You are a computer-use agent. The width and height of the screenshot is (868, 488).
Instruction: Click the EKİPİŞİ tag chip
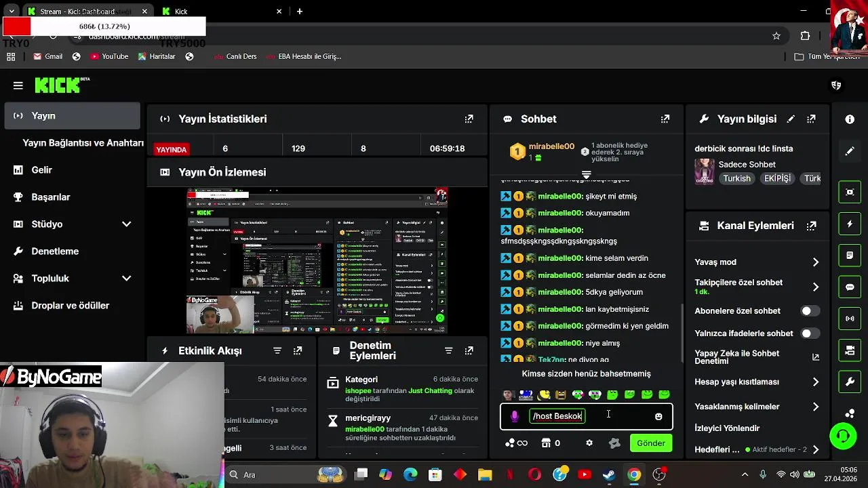coord(777,179)
